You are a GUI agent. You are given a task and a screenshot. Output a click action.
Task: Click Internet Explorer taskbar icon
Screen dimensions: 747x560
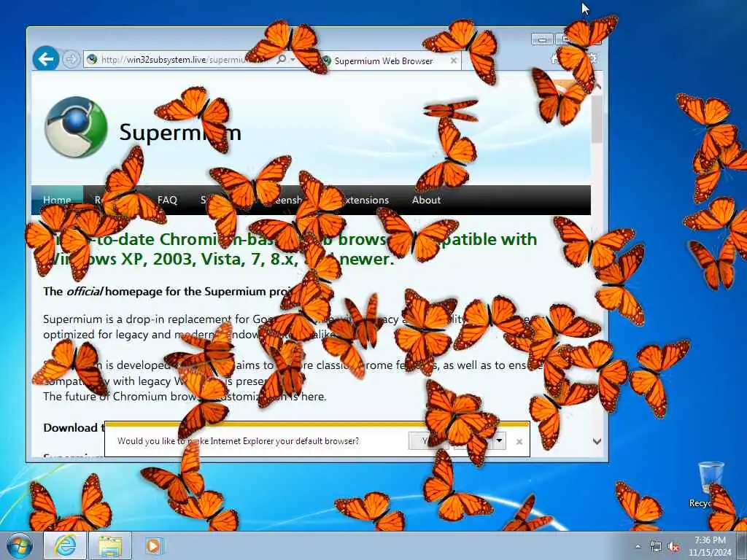65,545
